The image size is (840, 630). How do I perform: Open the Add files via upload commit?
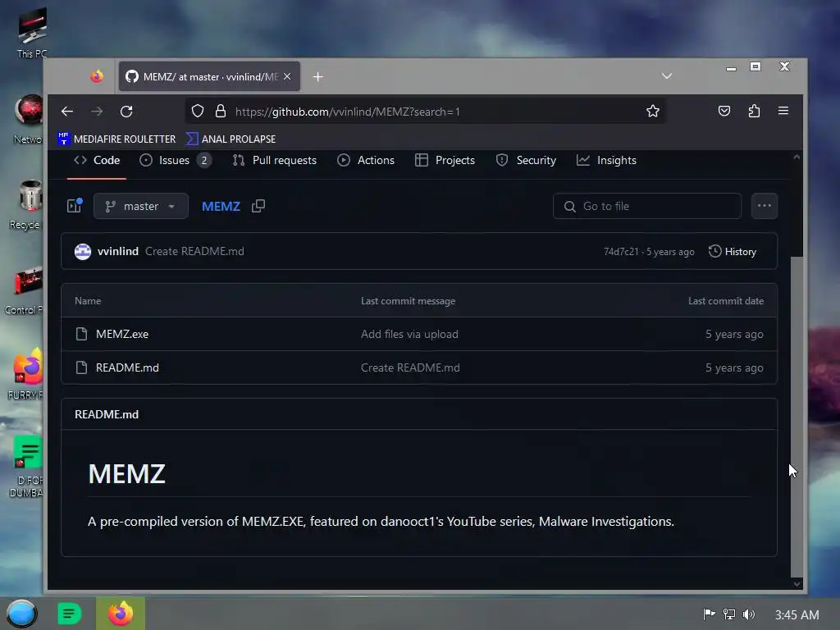[x=409, y=335]
